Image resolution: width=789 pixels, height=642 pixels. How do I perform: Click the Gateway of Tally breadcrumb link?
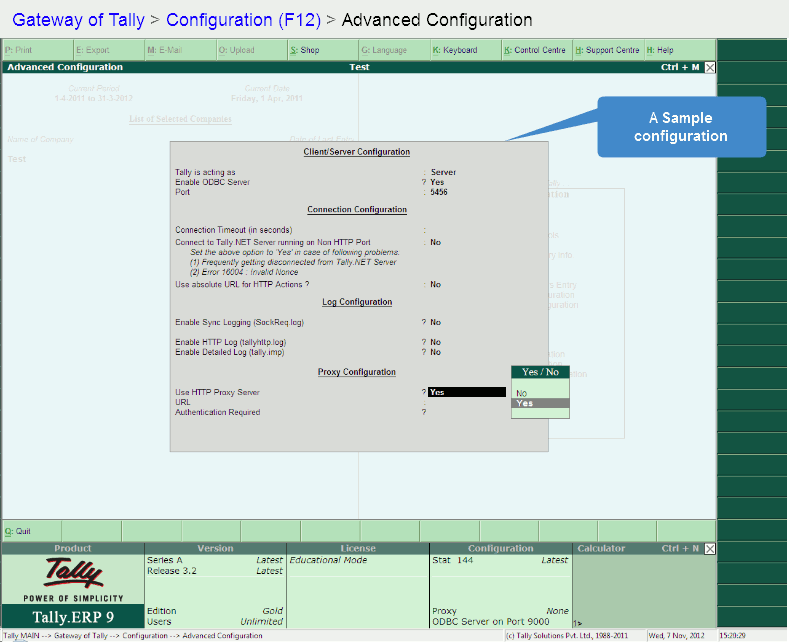(78, 20)
